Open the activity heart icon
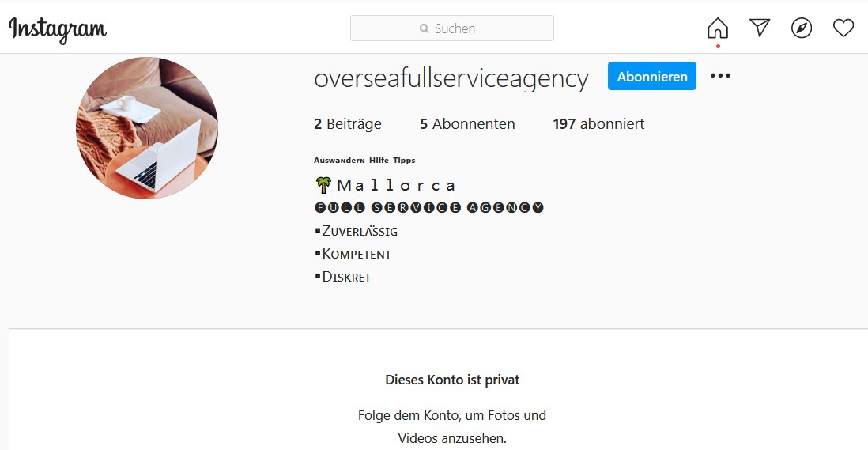The image size is (868, 450). click(x=843, y=28)
